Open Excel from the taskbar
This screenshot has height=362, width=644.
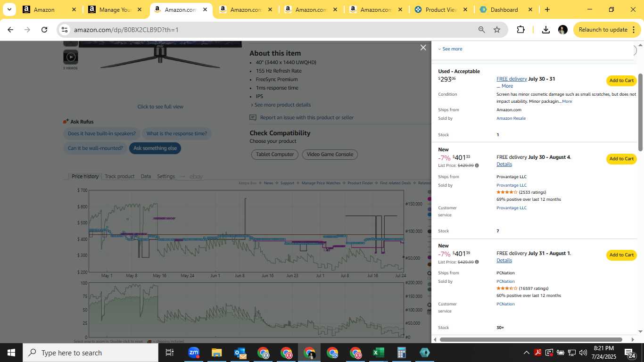click(x=378, y=353)
